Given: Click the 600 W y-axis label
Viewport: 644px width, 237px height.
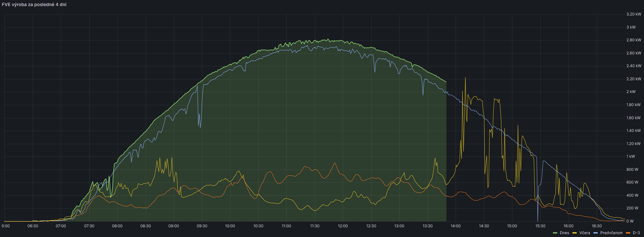Looking at the screenshot, I should tap(632, 182).
